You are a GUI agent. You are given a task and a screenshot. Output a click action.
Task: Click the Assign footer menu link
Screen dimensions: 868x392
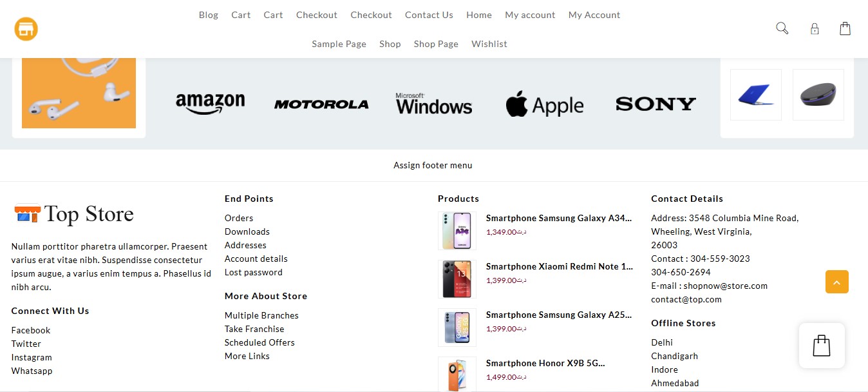tap(433, 165)
